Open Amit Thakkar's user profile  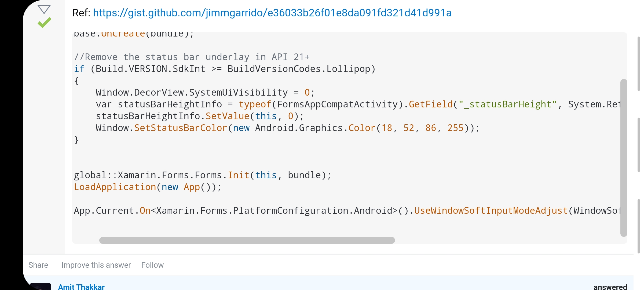tap(81, 287)
